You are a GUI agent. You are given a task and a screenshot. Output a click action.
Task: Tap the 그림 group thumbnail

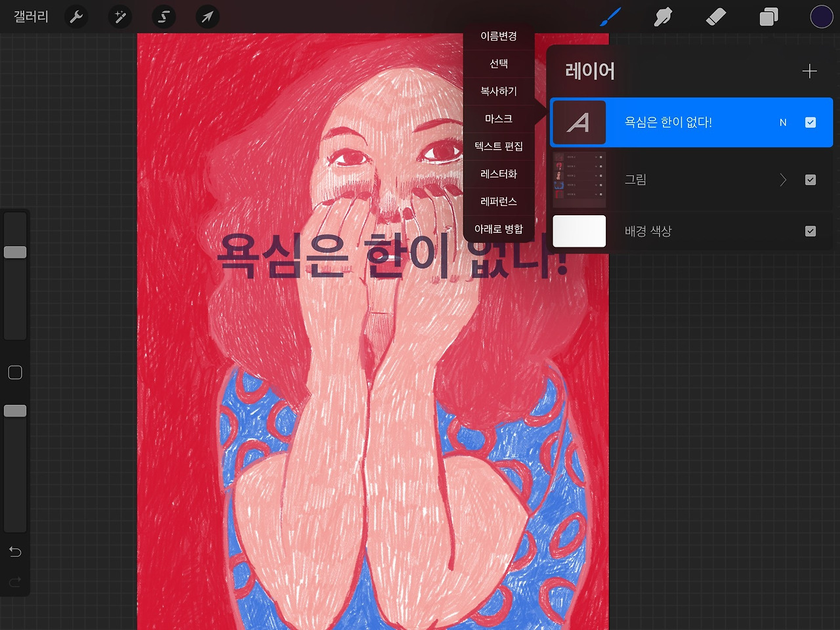click(579, 179)
